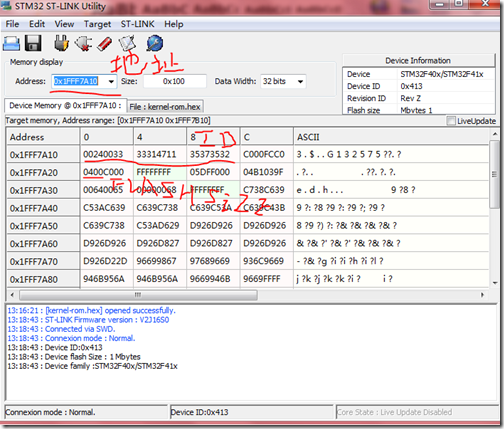Switch to Device Memory @ 0x1FFF7A10 tab
This screenshot has height=429, width=504.
(x=65, y=106)
